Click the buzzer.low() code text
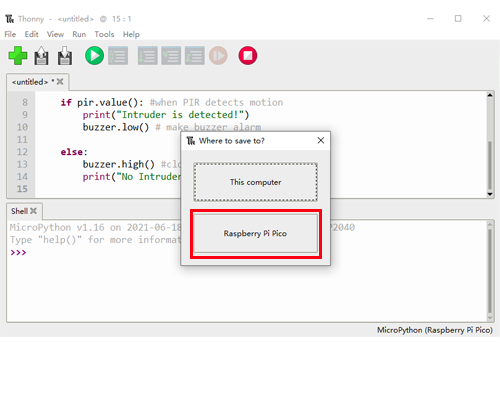500x400 pixels. (116, 127)
